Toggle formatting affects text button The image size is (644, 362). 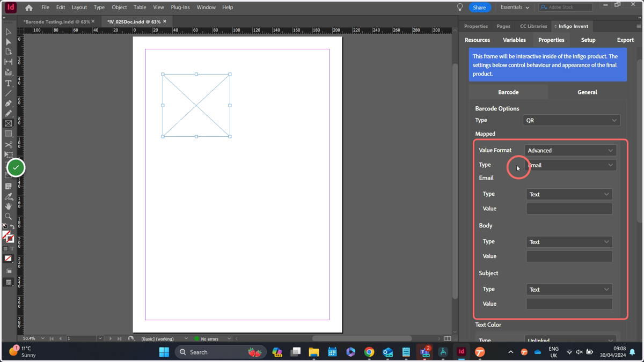(x=12, y=249)
